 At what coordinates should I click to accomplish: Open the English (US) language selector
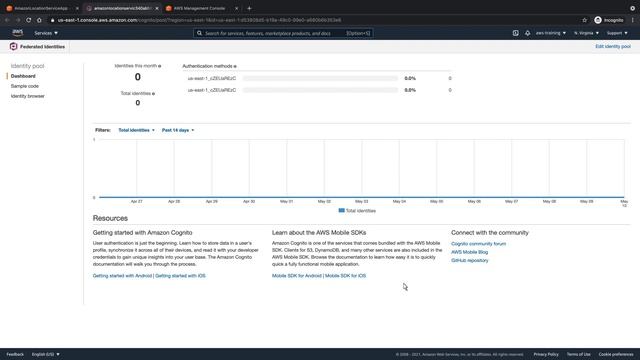46,354
